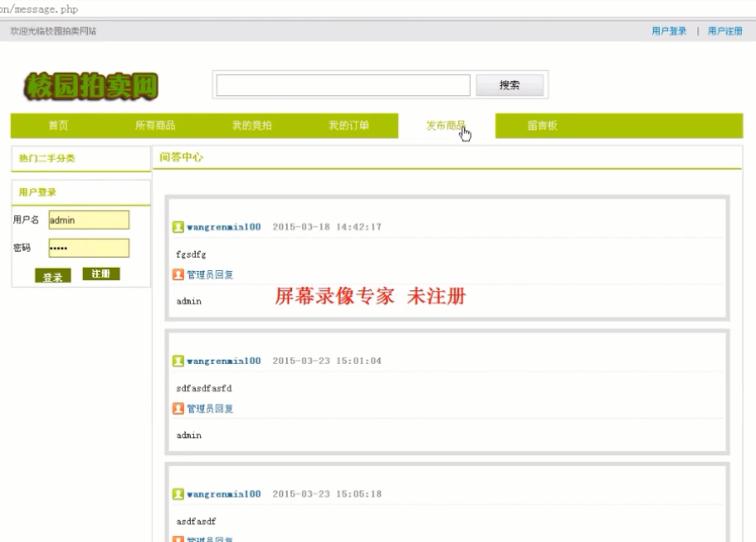Screen dimensions: 756x542
Task: Click the 问答中心 section heading
Action: pyautogui.click(x=181, y=157)
